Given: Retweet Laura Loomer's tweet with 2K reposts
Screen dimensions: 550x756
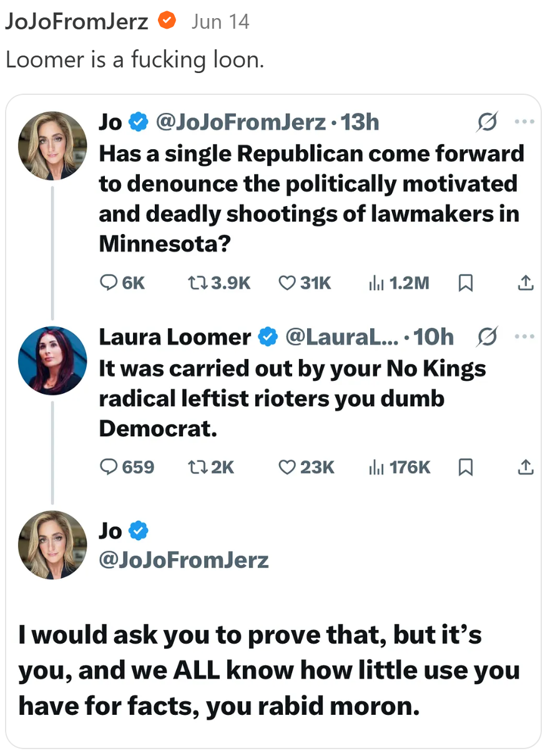Looking at the screenshot, I should (x=196, y=467).
